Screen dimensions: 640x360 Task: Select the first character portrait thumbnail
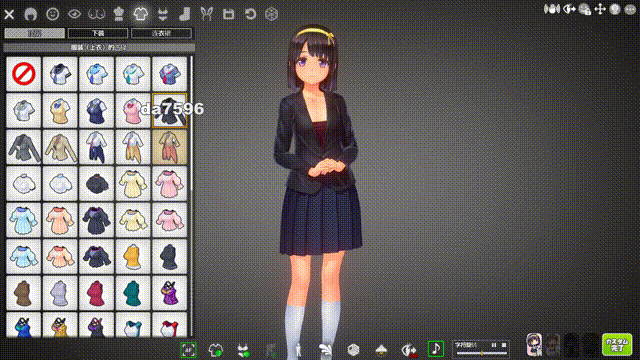[x=534, y=345]
